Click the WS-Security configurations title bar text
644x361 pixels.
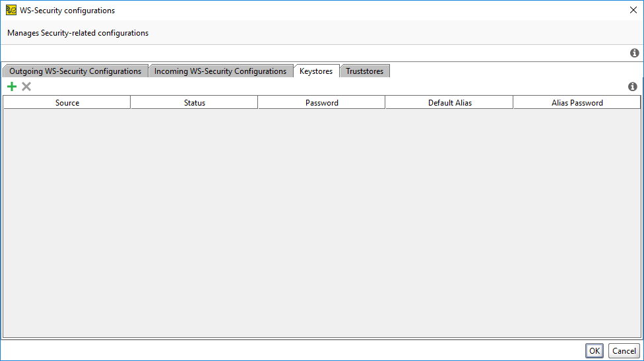(x=67, y=11)
